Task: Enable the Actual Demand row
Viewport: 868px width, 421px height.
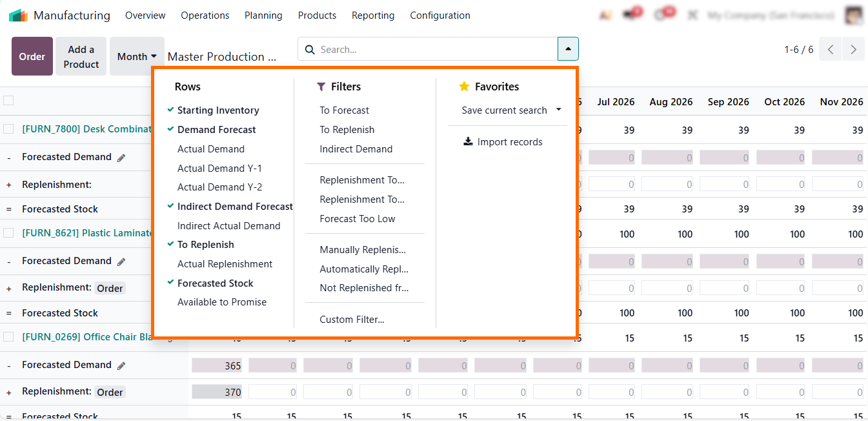Action: pos(210,149)
